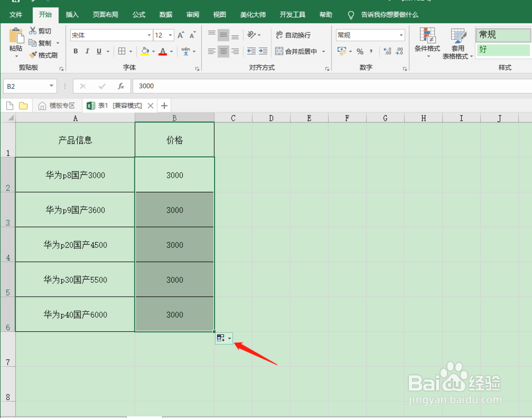The image size is (532, 418).
Task: Decrease font size with small A
Action: pyautogui.click(x=193, y=35)
